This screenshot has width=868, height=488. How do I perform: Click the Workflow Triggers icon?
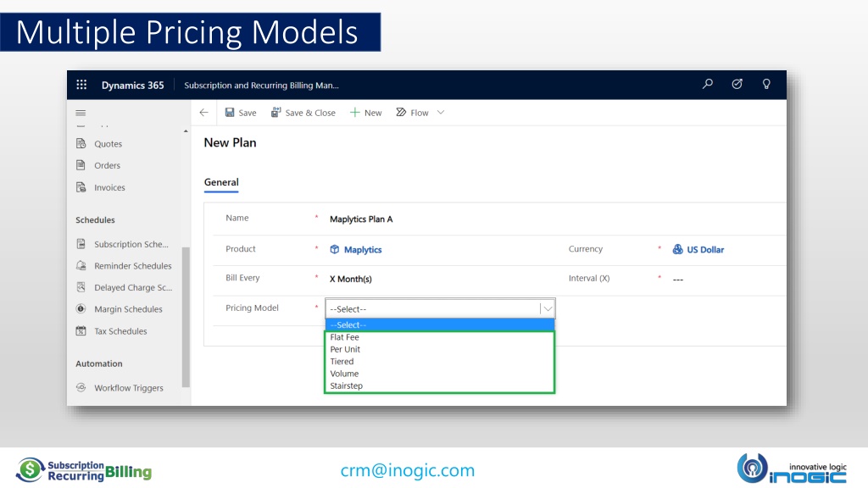pyautogui.click(x=81, y=387)
